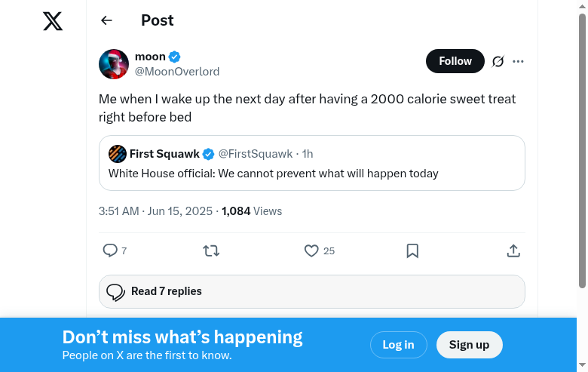The height and width of the screenshot is (372, 588).
Task: Click the page vertical scrollbar
Action: tap(582, 151)
